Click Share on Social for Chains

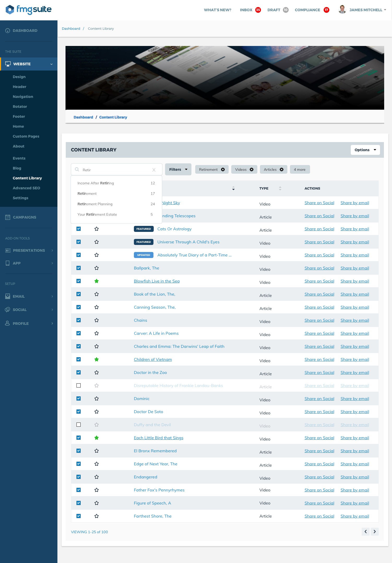click(319, 320)
